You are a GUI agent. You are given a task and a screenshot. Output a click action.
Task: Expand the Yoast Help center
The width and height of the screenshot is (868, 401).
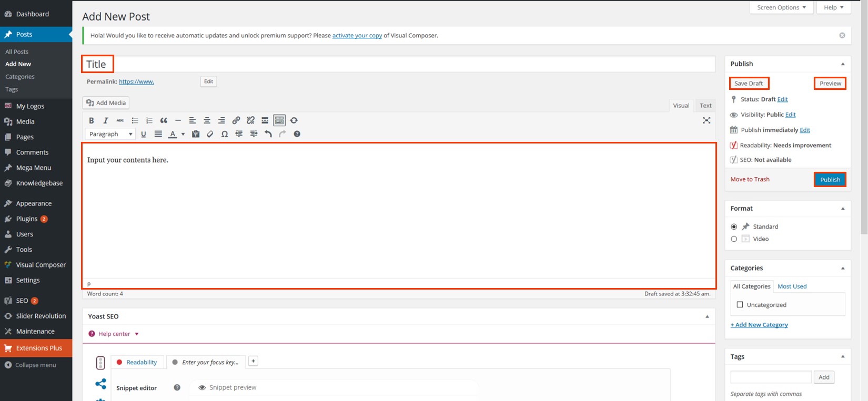pyautogui.click(x=114, y=334)
